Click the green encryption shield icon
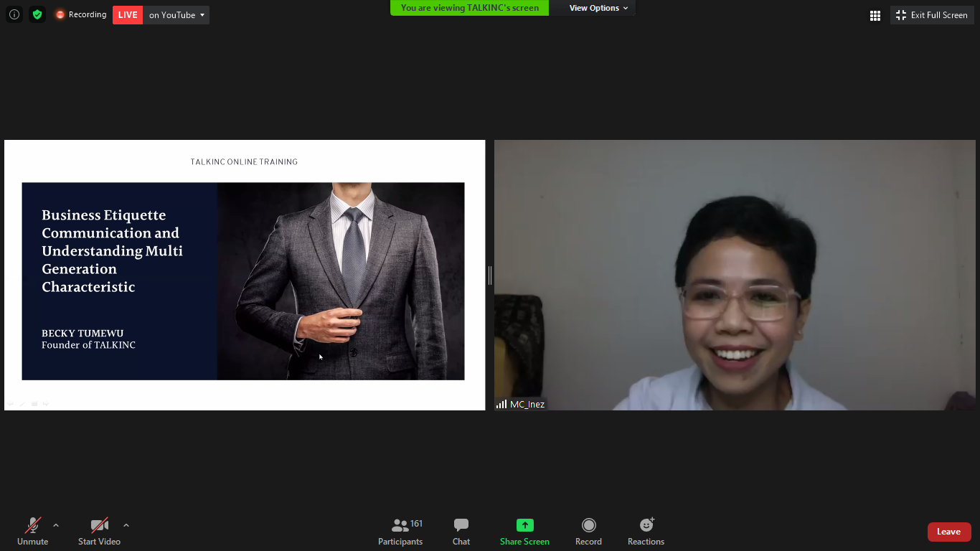This screenshot has width=980, height=551. 37,14
